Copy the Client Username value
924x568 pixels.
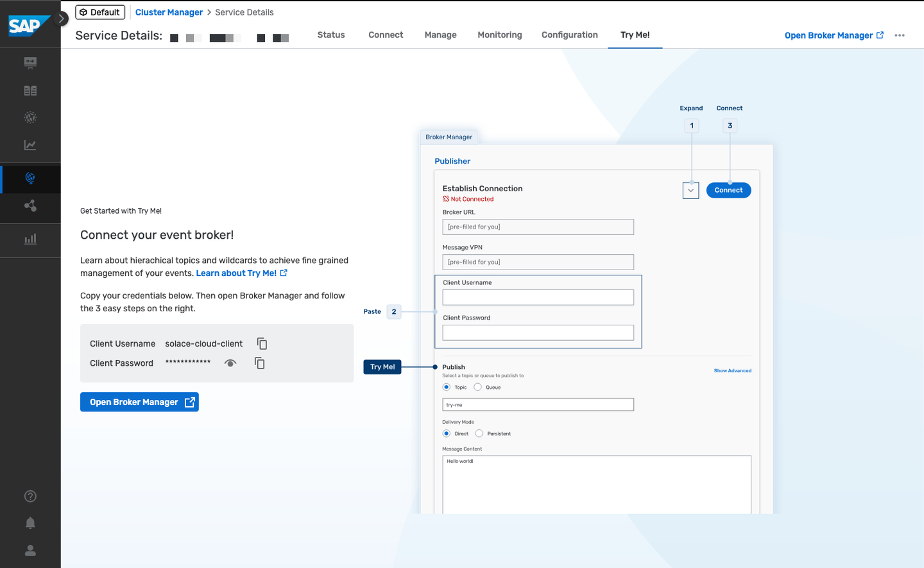tap(262, 343)
